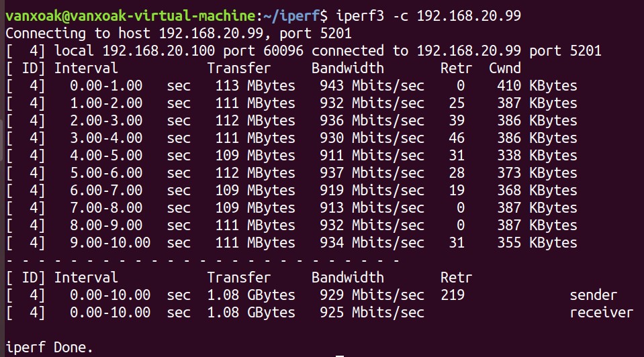Viewport: 644px width, 357px height.
Task: Click the "sender" label in the summary
Action: 593,295
